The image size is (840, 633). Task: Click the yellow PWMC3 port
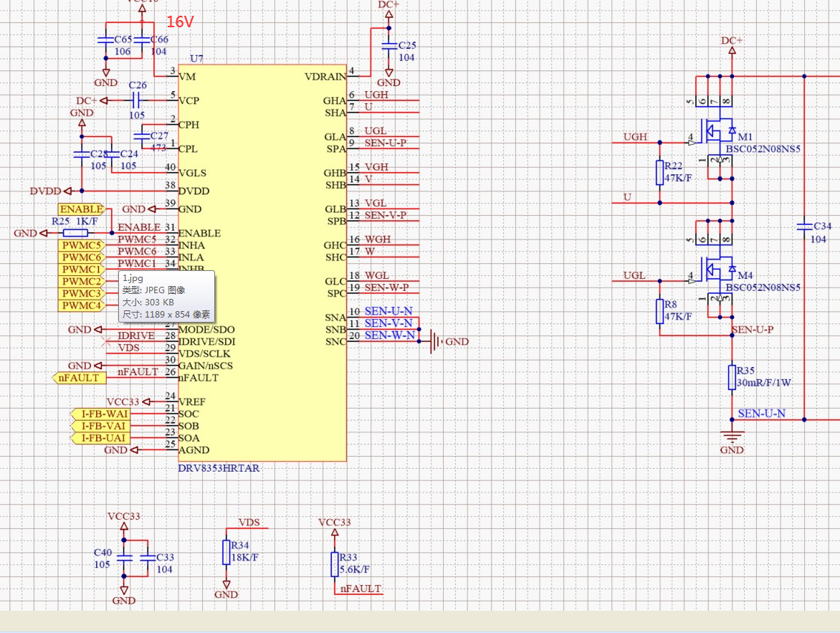[80, 294]
